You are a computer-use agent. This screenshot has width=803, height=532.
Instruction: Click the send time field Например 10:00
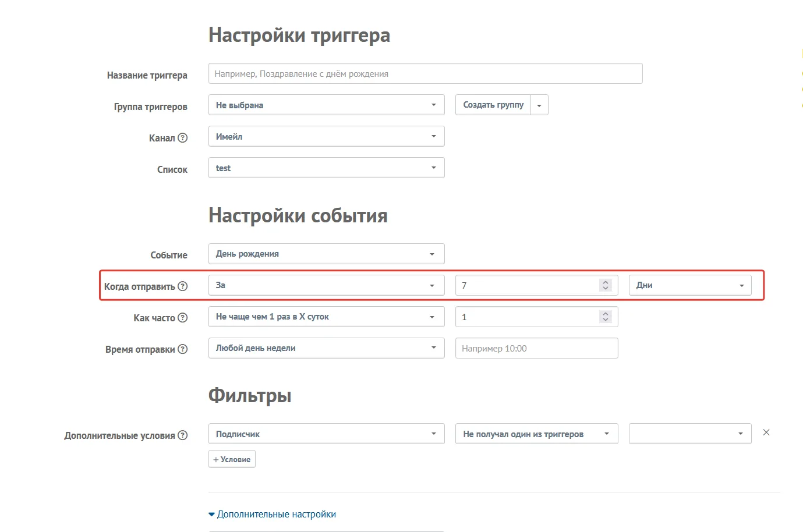tap(537, 348)
